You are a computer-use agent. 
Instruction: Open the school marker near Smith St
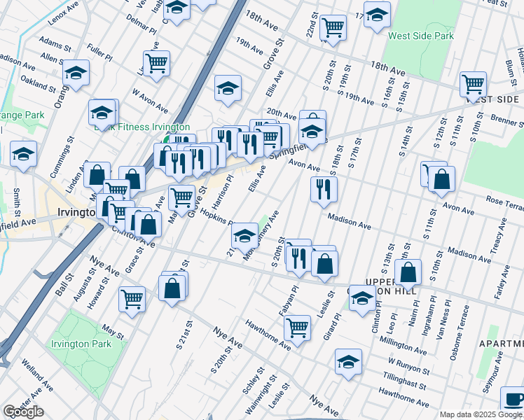click(x=23, y=155)
